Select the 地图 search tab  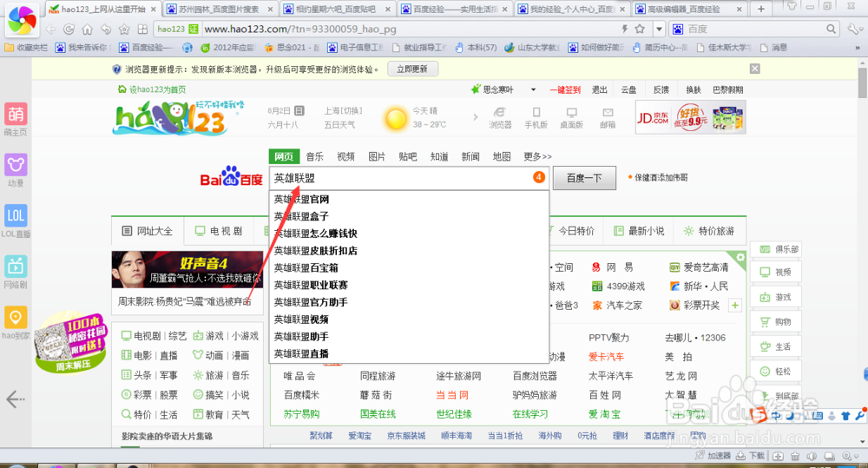click(502, 157)
